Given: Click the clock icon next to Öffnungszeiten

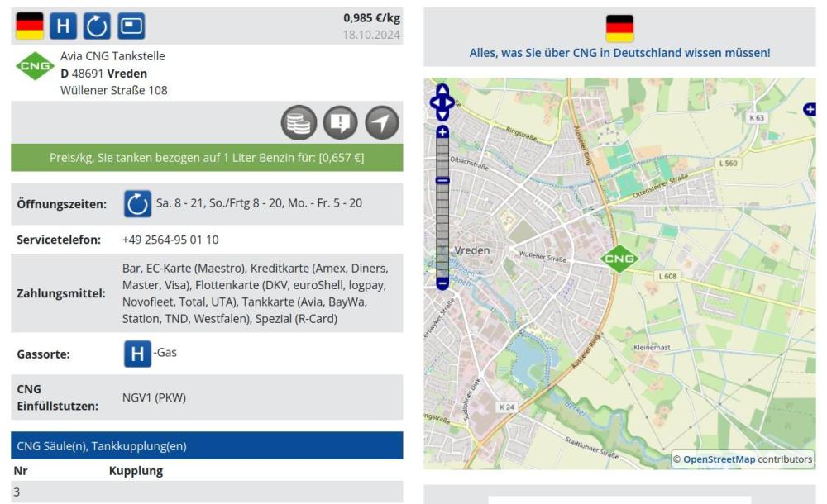Looking at the screenshot, I should coord(137,204).
